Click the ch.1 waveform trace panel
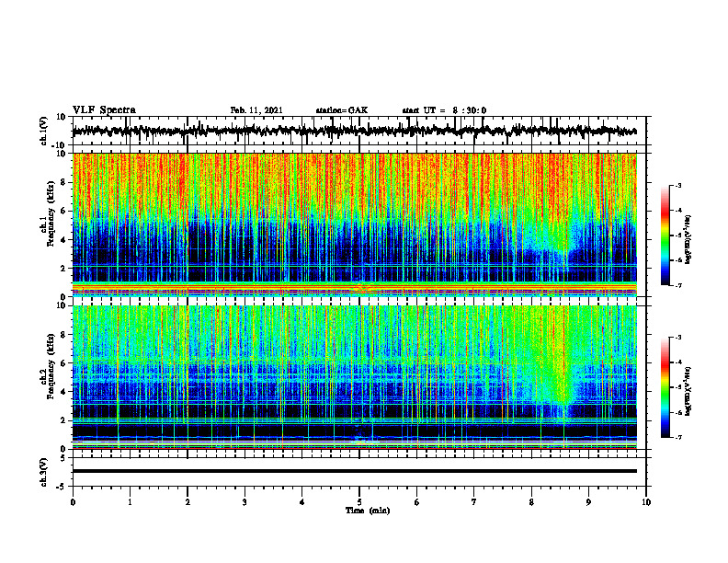 pyautogui.click(x=359, y=131)
